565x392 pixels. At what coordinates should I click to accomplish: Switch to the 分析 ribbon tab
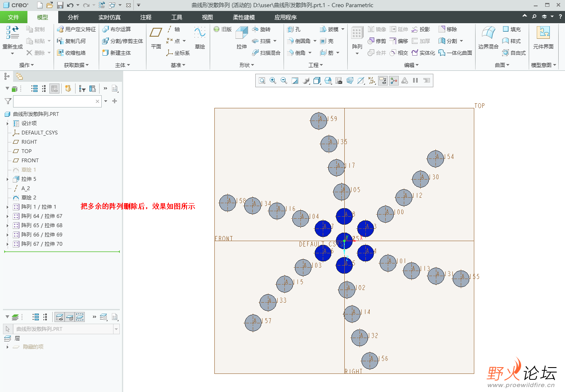[x=73, y=17]
